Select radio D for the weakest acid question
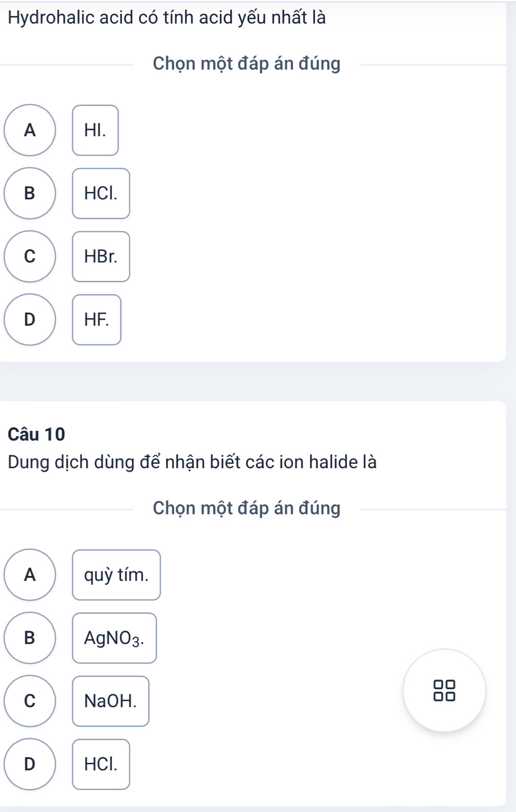516x812 pixels. click(x=30, y=319)
